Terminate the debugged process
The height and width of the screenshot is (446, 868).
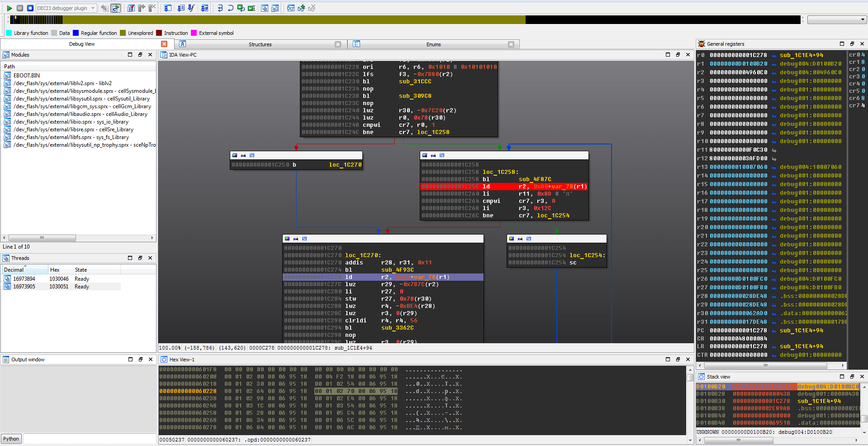click(x=29, y=8)
